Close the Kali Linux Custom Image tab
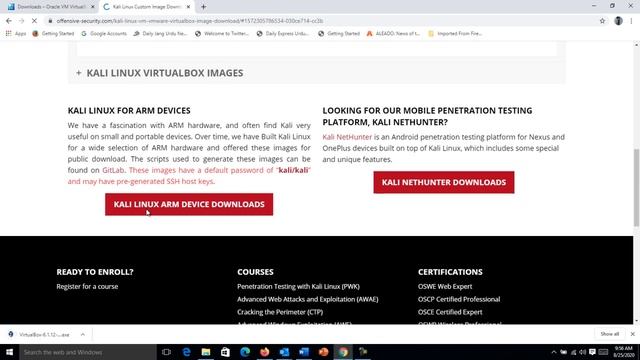 (188, 7)
